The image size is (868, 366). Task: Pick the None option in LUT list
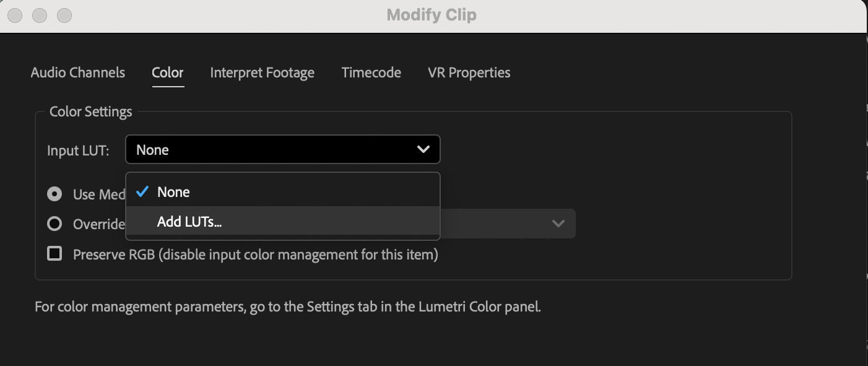pos(173,192)
